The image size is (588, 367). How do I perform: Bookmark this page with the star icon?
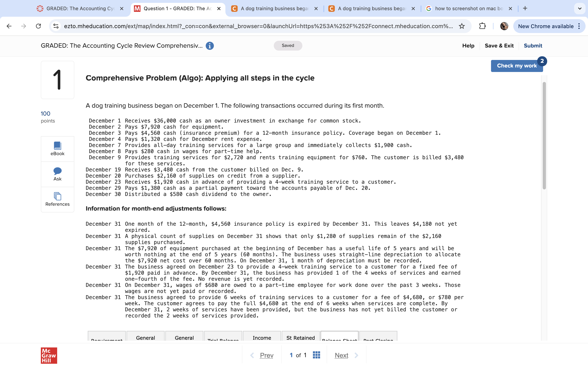tap(462, 26)
